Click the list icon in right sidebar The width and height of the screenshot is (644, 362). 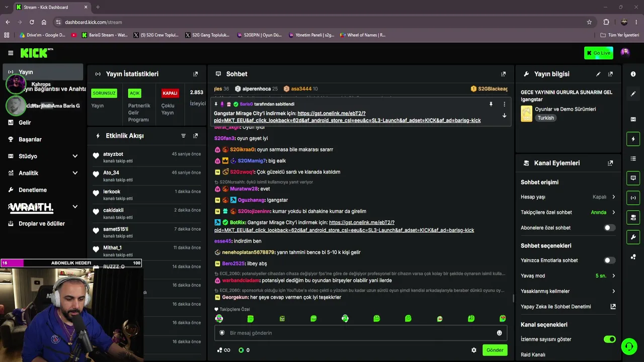coord(633,158)
